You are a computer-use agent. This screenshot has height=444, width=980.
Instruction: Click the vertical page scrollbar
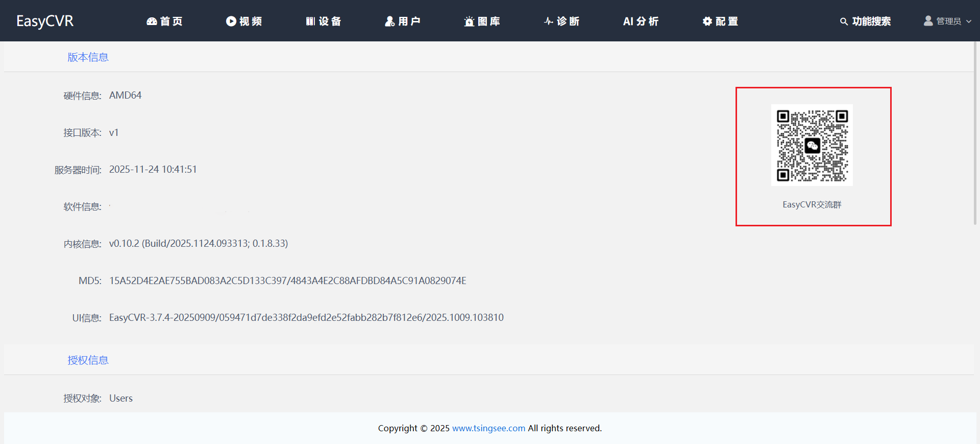click(975, 133)
